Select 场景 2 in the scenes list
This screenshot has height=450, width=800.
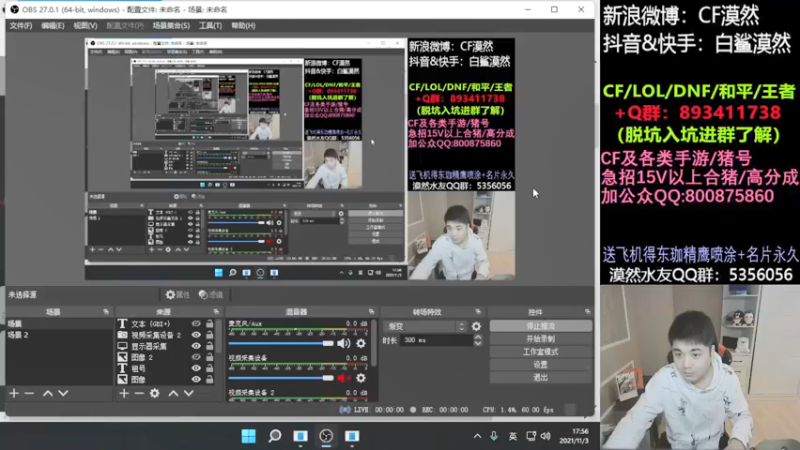point(59,335)
